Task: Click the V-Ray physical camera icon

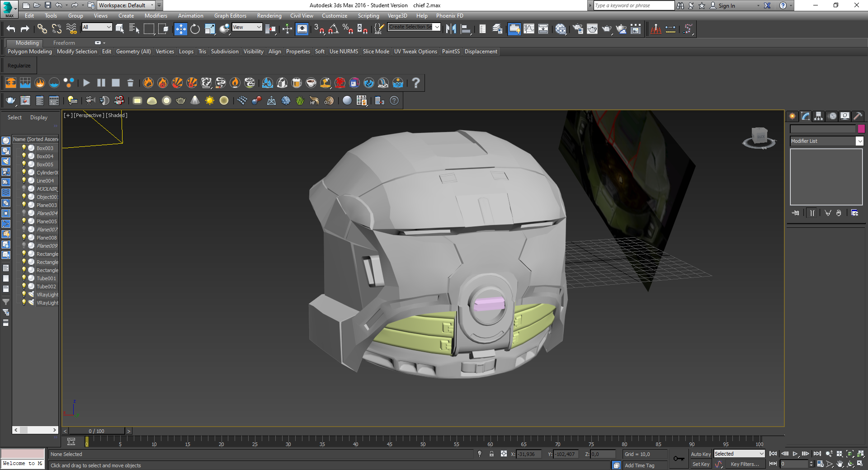Action: click(x=90, y=101)
